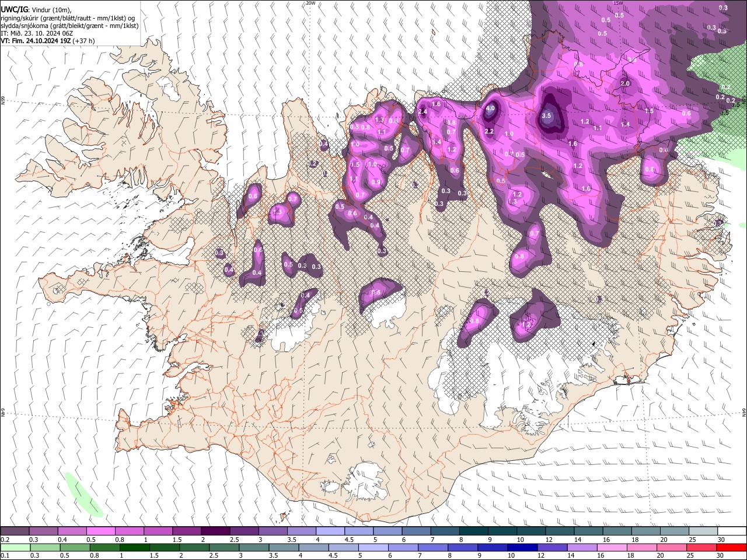Click the 3.5 value inside the dark purple core
The height and width of the screenshot is (560, 747).
click(546, 116)
